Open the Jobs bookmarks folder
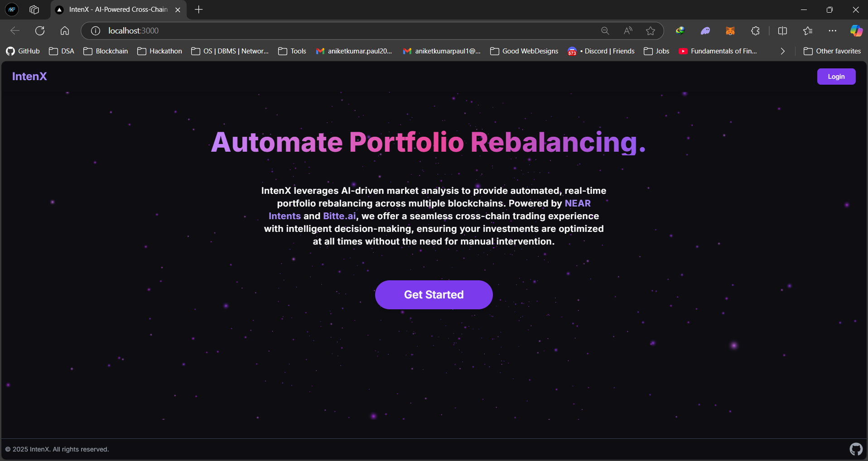Viewport: 868px width, 461px height. coord(656,51)
